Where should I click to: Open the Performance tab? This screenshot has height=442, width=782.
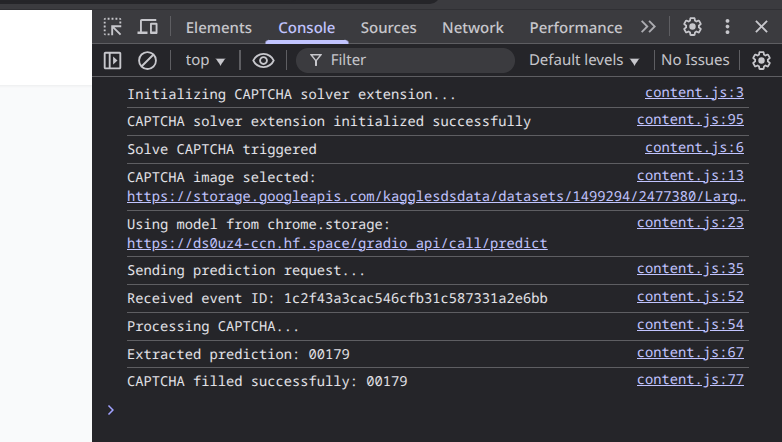575,28
